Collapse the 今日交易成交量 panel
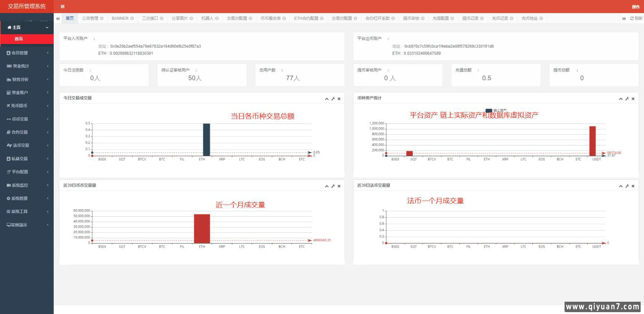Screen dimensions: 644x314 [x=327, y=99]
